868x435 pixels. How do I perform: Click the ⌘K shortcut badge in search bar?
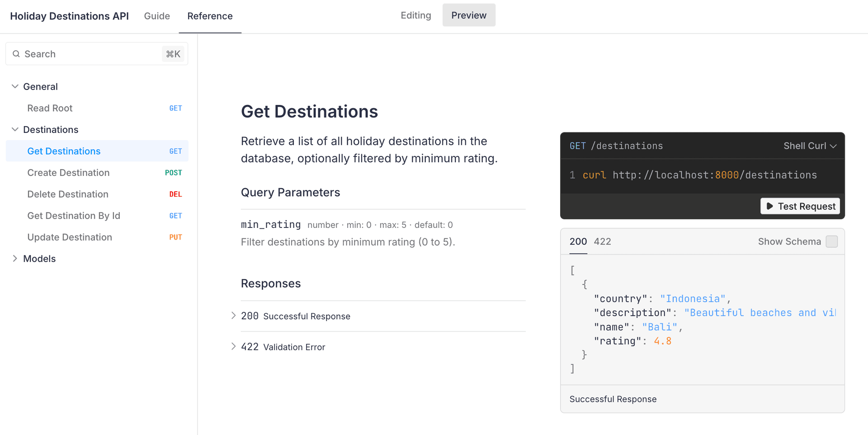point(173,53)
